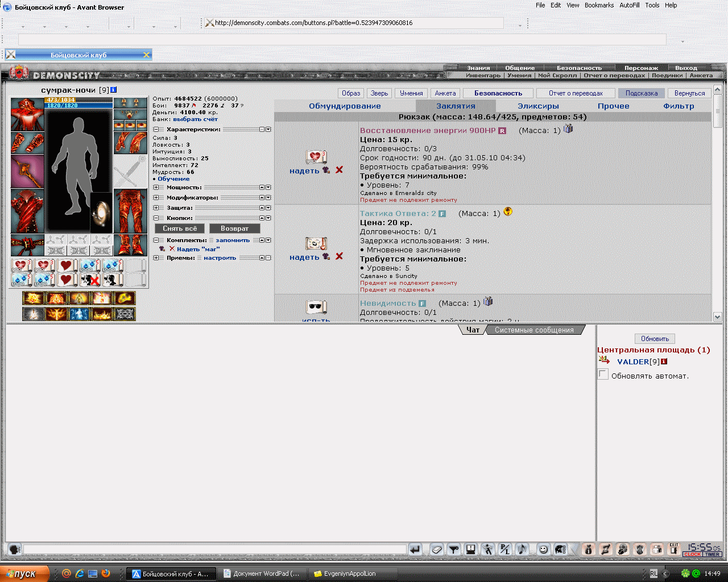Open the Прочее tab
Viewport: 728px width, 582px height.
pyautogui.click(x=614, y=106)
